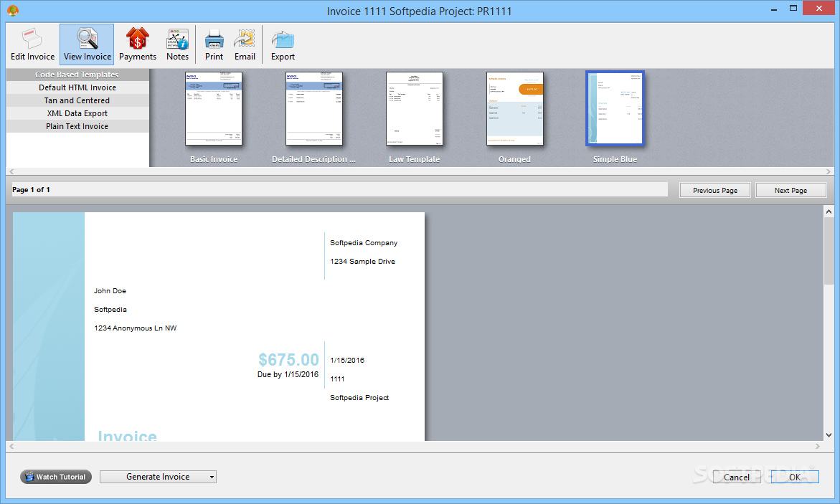This screenshot has width=840, height=504.
Task: Select the View Invoice toolbar icon
Action: coord(87,45)
